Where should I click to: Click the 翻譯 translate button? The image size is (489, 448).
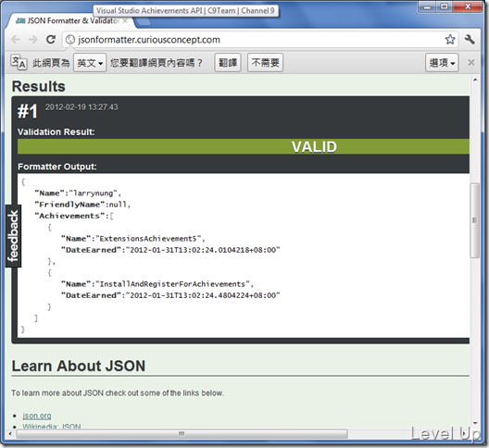tap(228, 63)
